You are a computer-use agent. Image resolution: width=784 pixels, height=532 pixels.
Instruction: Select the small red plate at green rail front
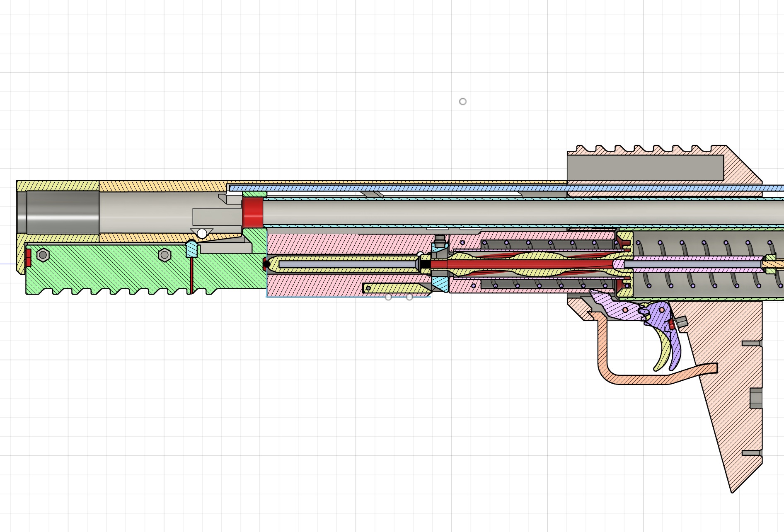pyautogui.click(x=28, y=258)
